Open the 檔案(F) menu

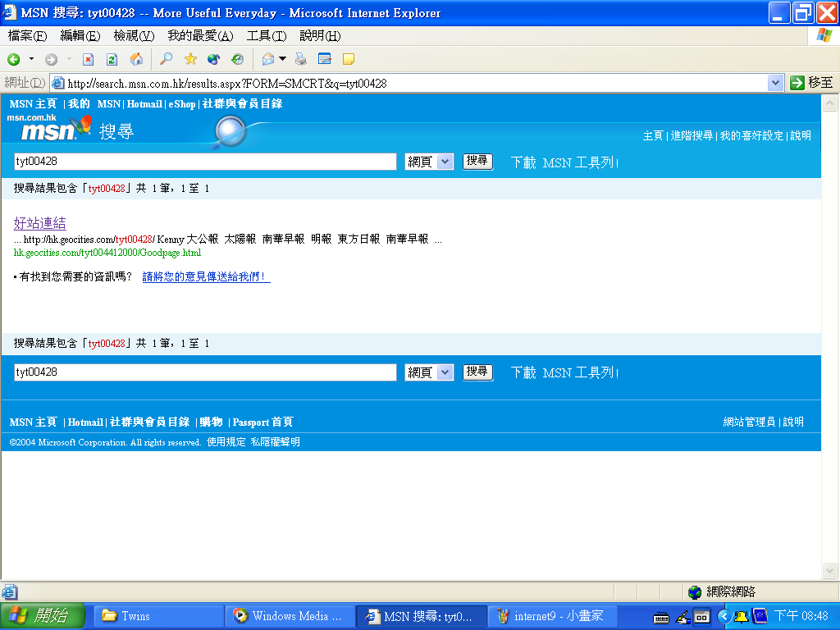28,36
